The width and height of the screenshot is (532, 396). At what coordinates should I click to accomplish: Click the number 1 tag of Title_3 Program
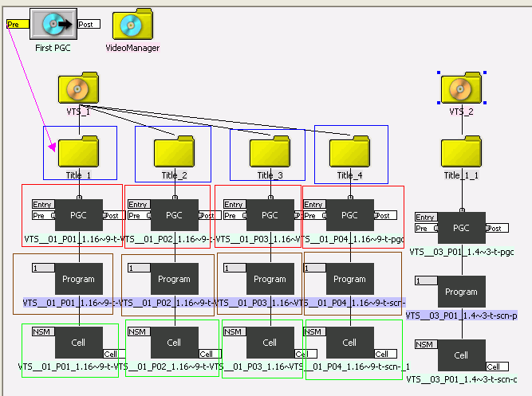coord(234,268)
